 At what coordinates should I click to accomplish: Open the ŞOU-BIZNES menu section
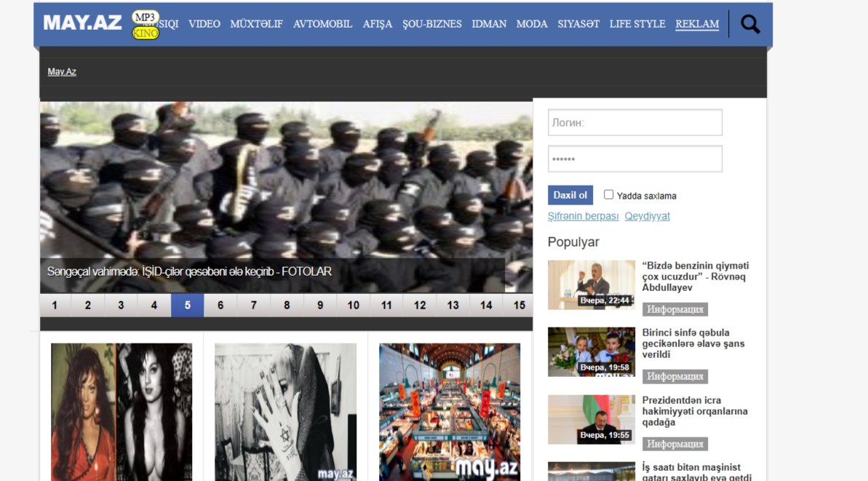431,24
